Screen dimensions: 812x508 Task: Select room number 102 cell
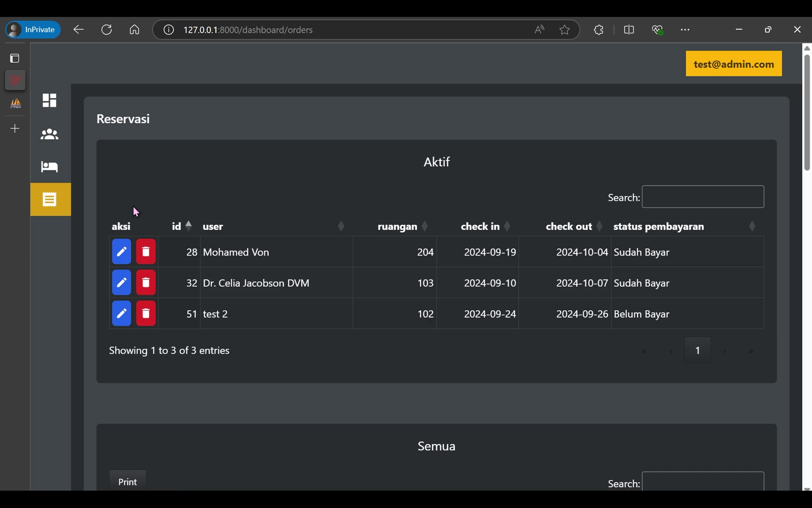pos(395,314)
